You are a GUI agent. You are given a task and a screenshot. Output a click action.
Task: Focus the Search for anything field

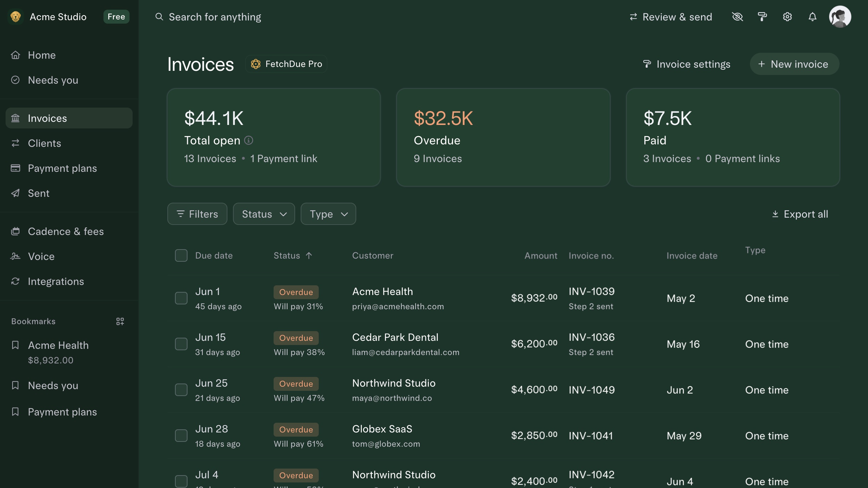click(208, 17)
